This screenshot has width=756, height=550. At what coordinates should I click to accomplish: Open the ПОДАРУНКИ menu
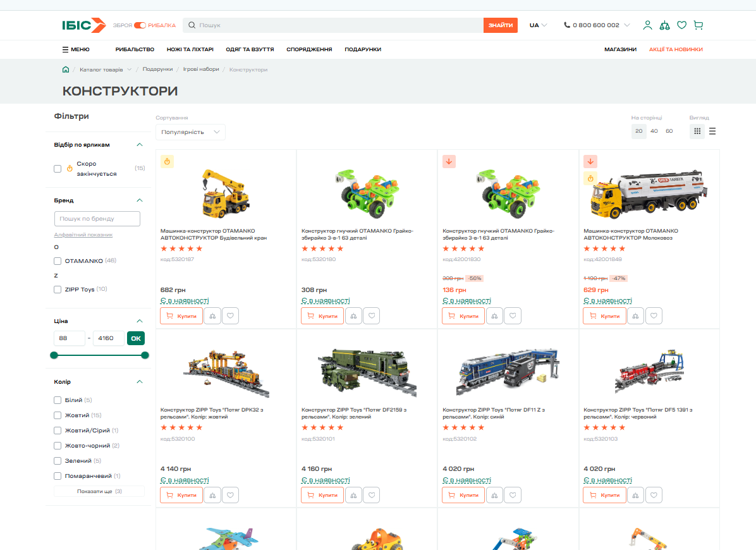[x=363, y=49]
